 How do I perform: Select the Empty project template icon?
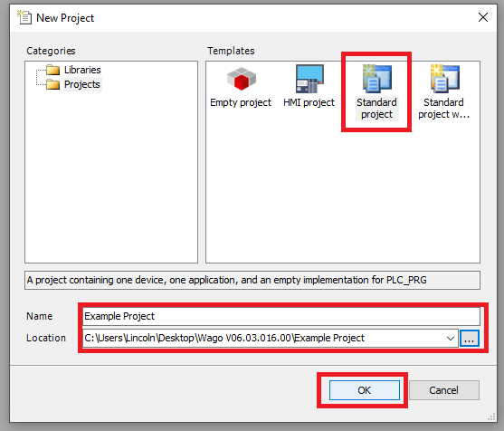[x=241, y=79]
